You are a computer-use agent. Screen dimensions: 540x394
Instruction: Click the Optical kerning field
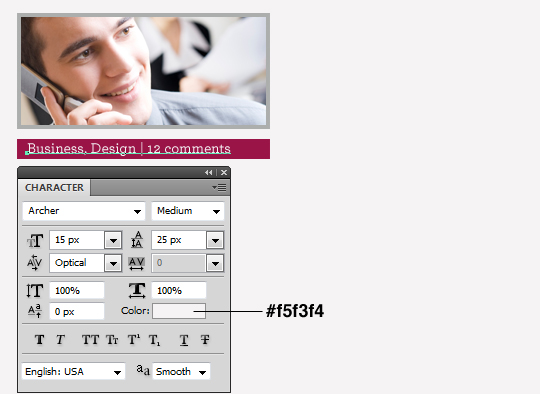coord(77,263)
